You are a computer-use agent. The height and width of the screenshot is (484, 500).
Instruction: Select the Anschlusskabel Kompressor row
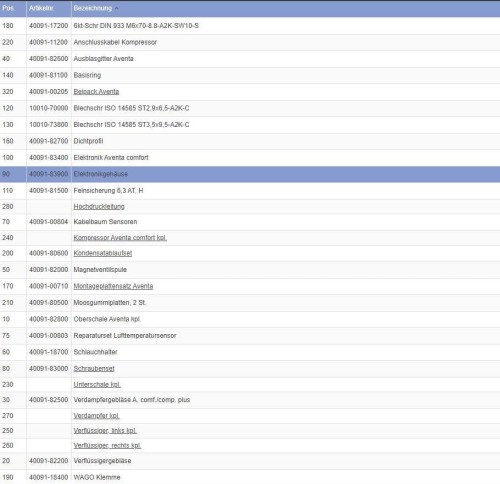click(x=250, y=42)
